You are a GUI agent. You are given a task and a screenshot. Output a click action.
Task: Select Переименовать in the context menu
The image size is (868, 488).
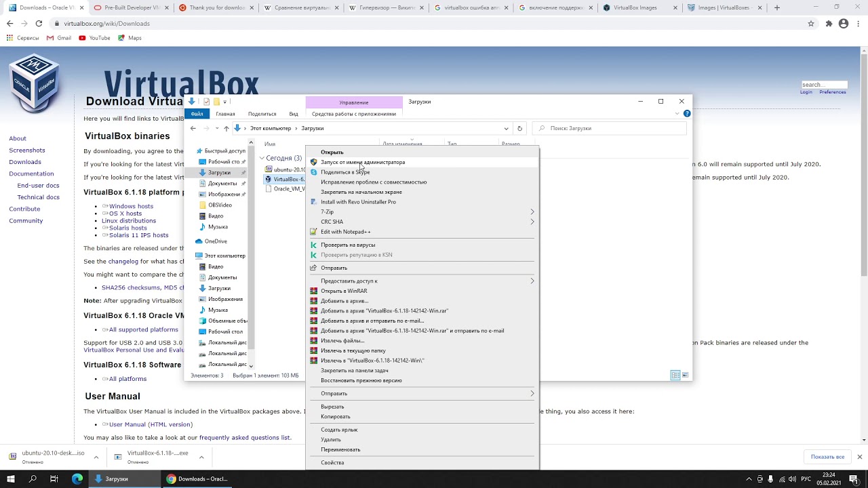coord(422,449)
